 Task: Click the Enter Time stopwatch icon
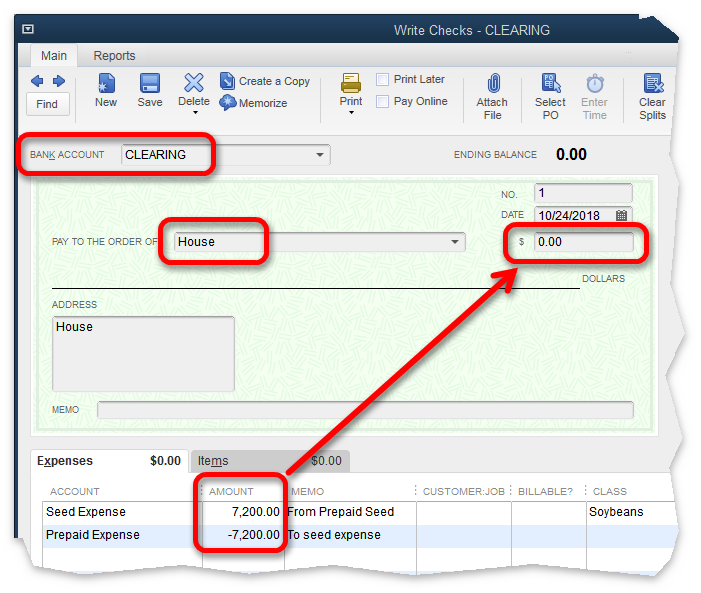595,83
